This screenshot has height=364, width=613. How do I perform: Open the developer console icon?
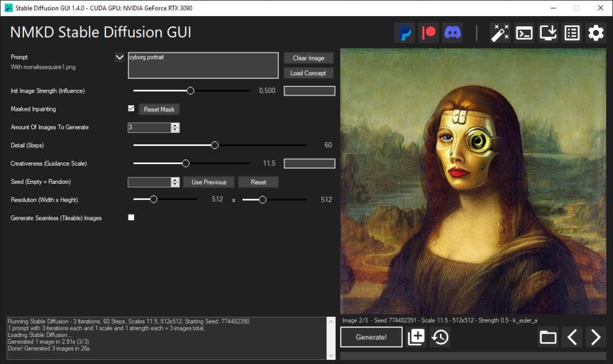coord(524,33)
